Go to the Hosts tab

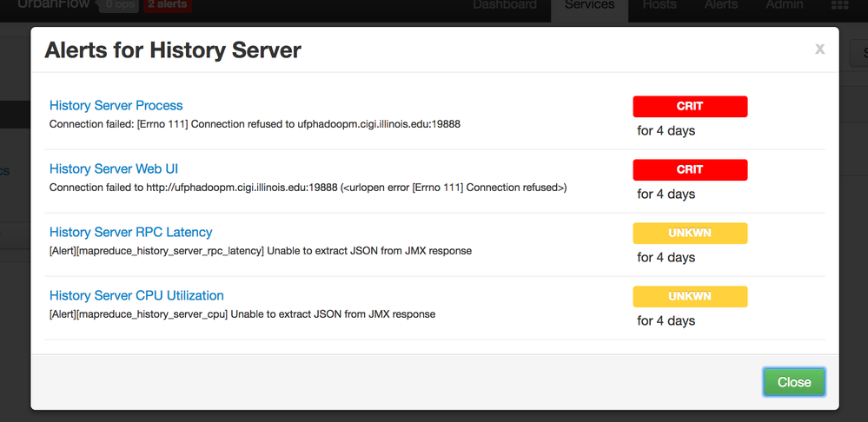659,5
